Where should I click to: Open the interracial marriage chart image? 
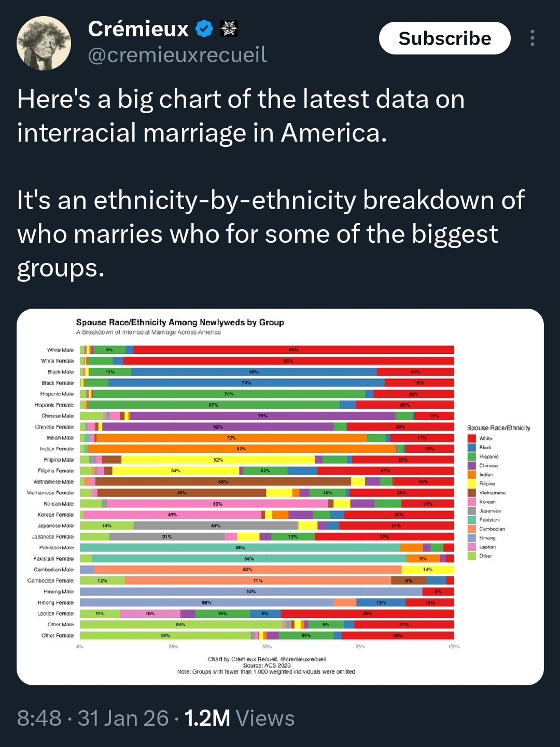pyautogui.click(x=280, y=496)
